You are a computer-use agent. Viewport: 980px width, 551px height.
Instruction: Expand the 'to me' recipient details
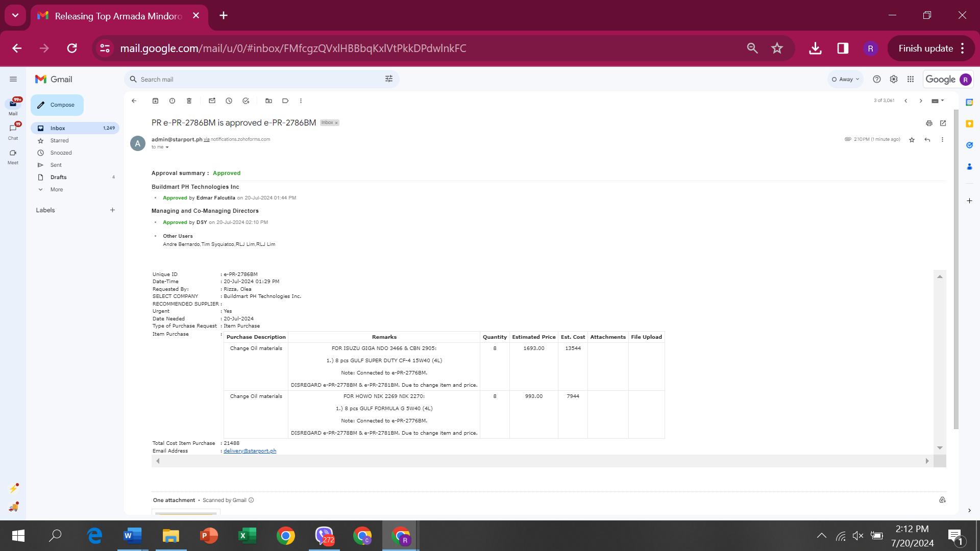tap(167, 147)
